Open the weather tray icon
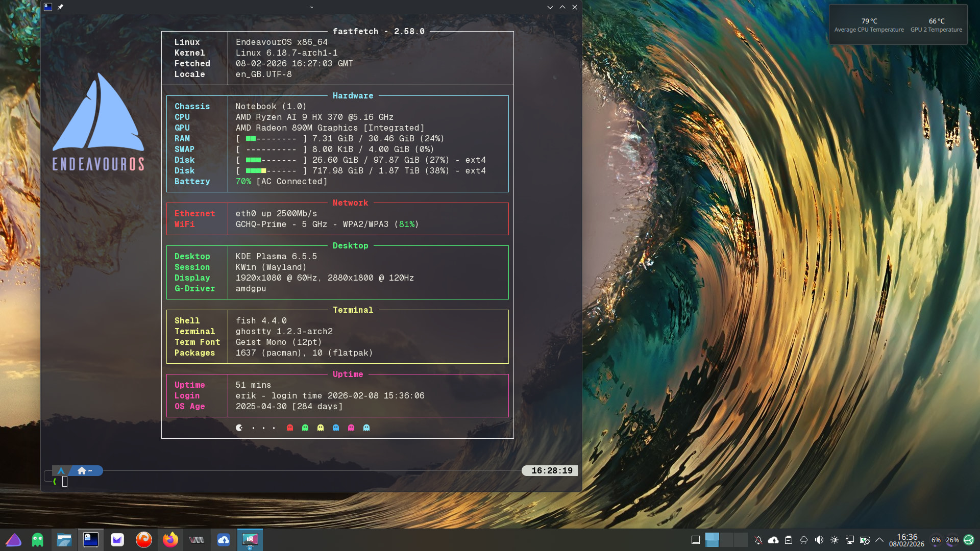980x551 pixels. coord(804,540)
